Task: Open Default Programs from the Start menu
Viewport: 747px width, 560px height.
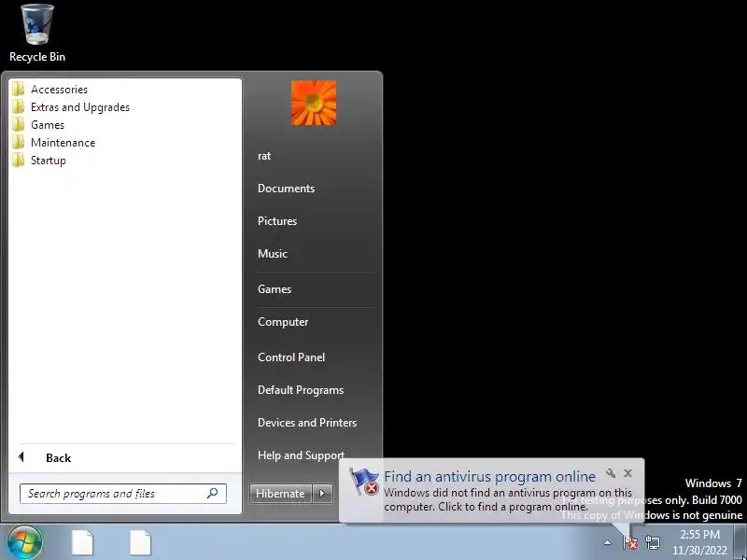Action: [x=301, y=390]
